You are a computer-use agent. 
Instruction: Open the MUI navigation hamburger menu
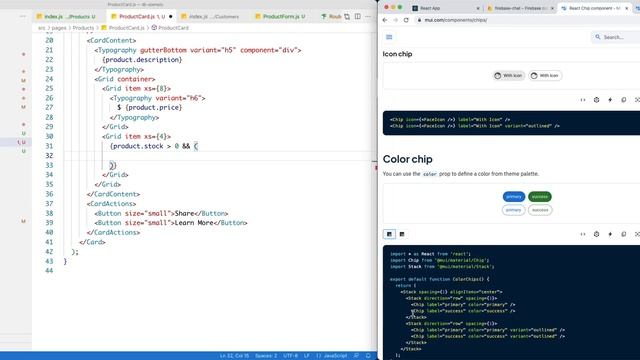[389, 37]
